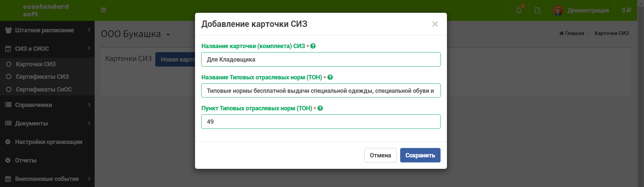Click the ТОН paragraph field containing 49
Screen dimensions: 644x187
(321, 122)
